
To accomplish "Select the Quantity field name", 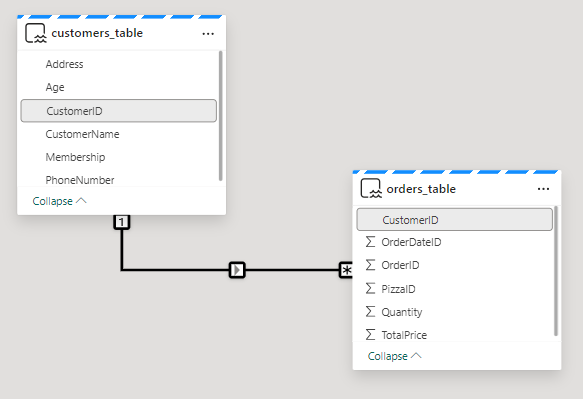I will tap(402, 312).
